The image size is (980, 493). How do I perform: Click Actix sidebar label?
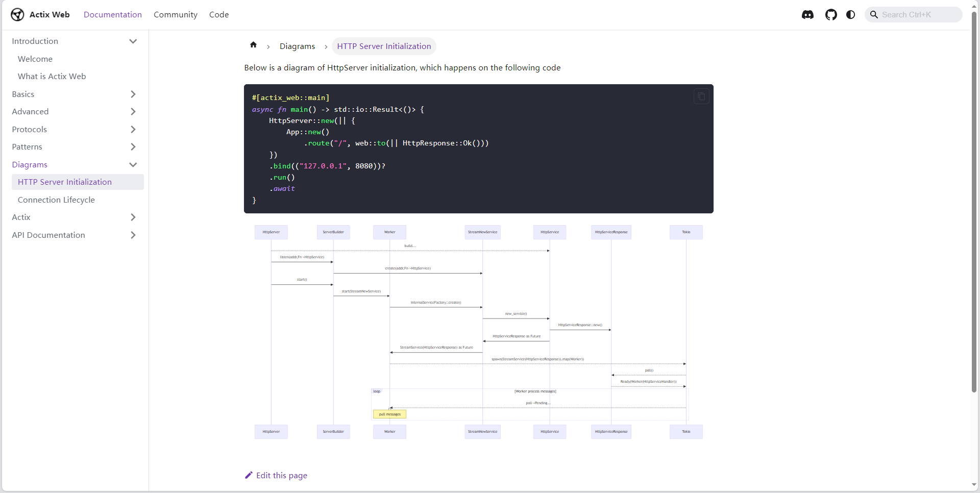(x=21, y=217)
